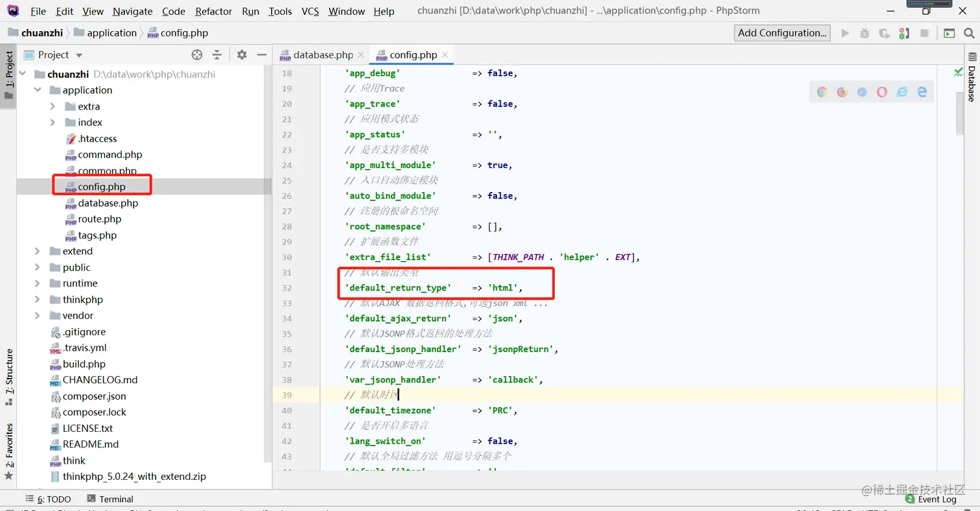
Task: Open the Refactor menu
Action: click(x=213, y=11)
